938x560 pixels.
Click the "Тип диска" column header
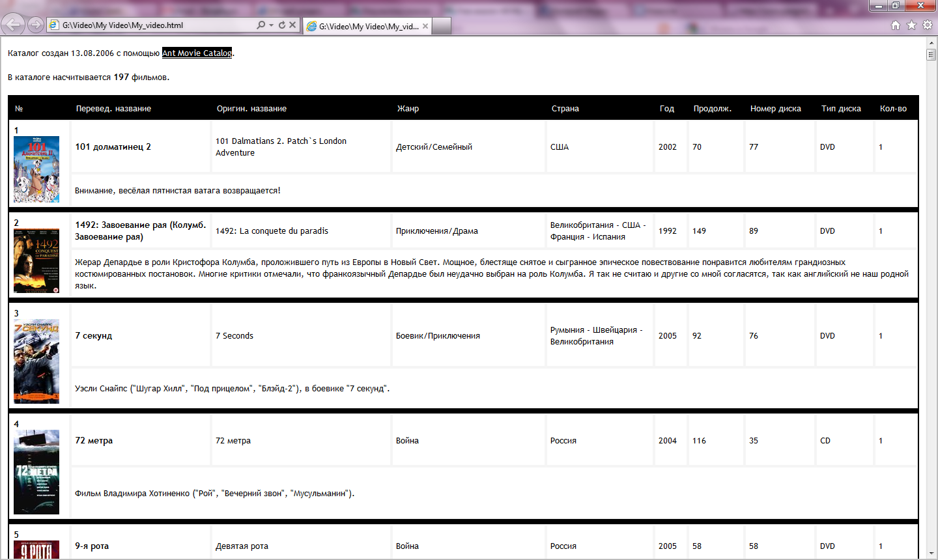[841, 109]
